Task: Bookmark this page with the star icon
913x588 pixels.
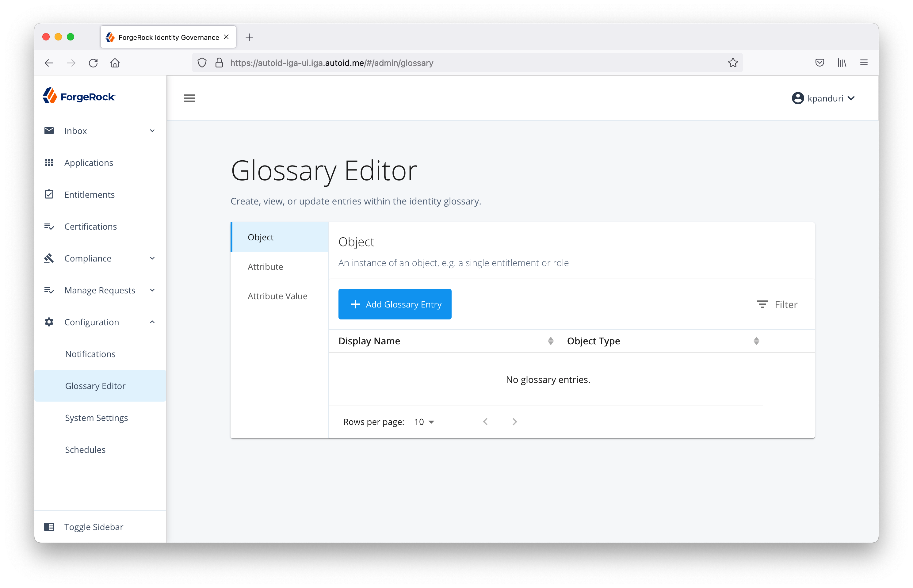Action: click(x=732, y=63)
